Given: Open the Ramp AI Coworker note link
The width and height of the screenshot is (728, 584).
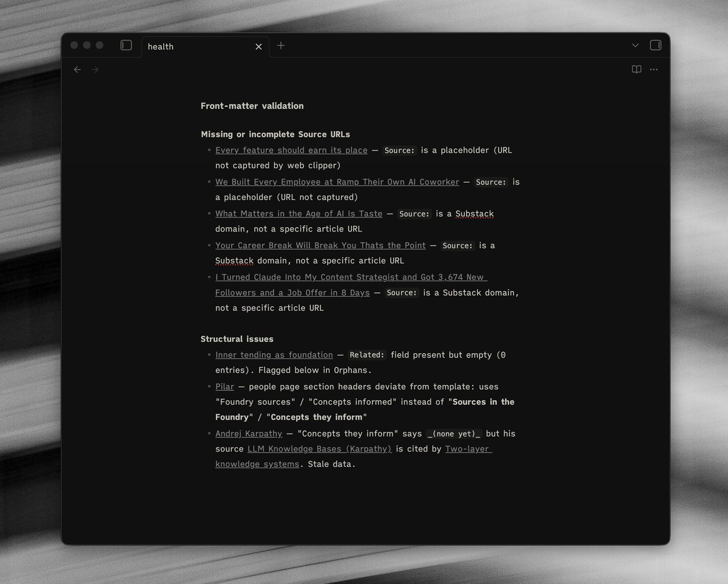Looking at the screenshot, I should click(x=337, y=182).
